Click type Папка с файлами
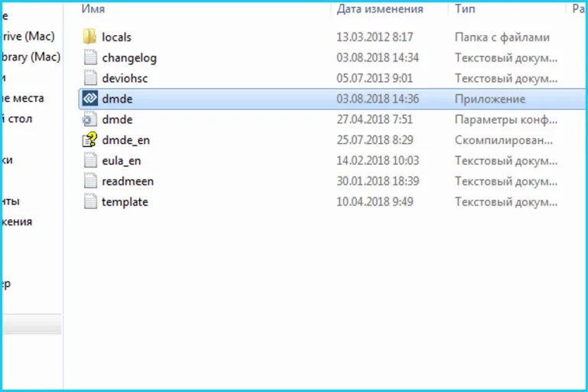 (502, 38)
